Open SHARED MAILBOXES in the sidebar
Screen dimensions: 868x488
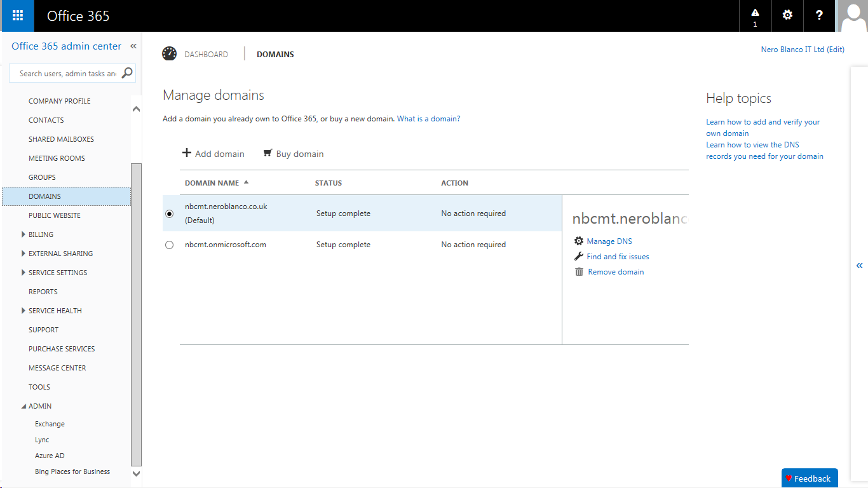click(61, 139)
